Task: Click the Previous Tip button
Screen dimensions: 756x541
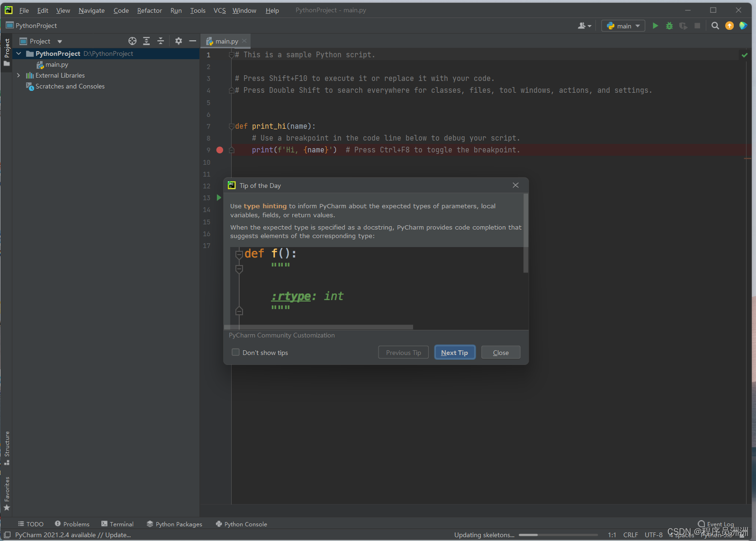Action: 404,352
